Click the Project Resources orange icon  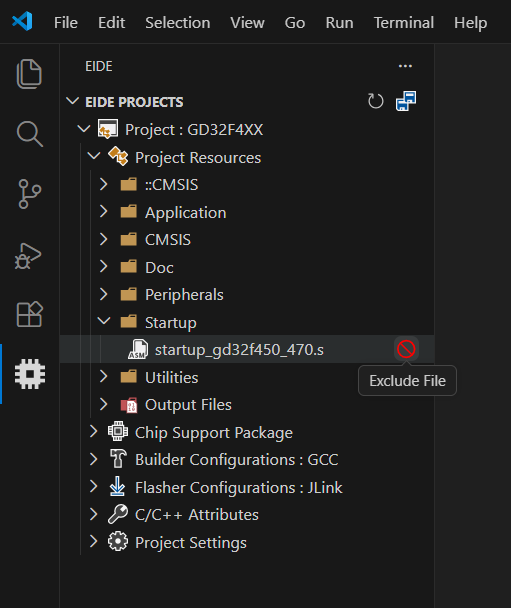[x=118, y=156]
